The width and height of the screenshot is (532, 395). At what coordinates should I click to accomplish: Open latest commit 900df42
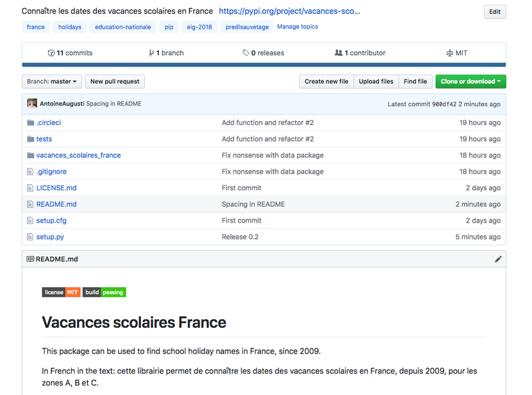(x=444, y=104)
